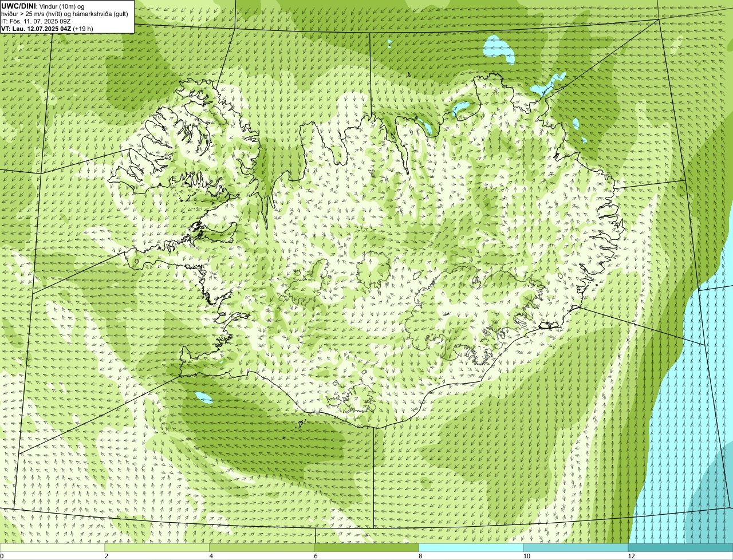Click the 6–8 m/s dark green colorbar segment

point(366,548)
